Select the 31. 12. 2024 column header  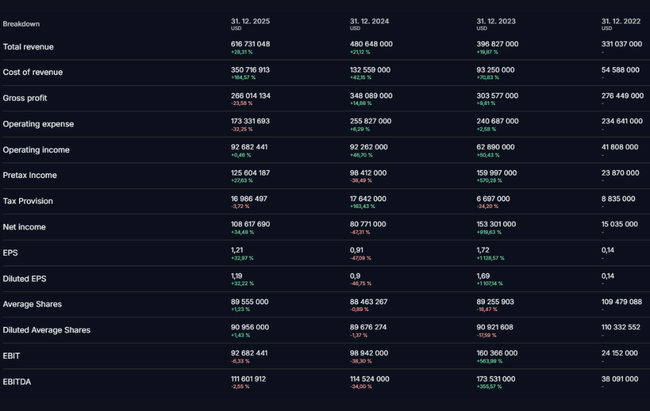coord(370,20)
